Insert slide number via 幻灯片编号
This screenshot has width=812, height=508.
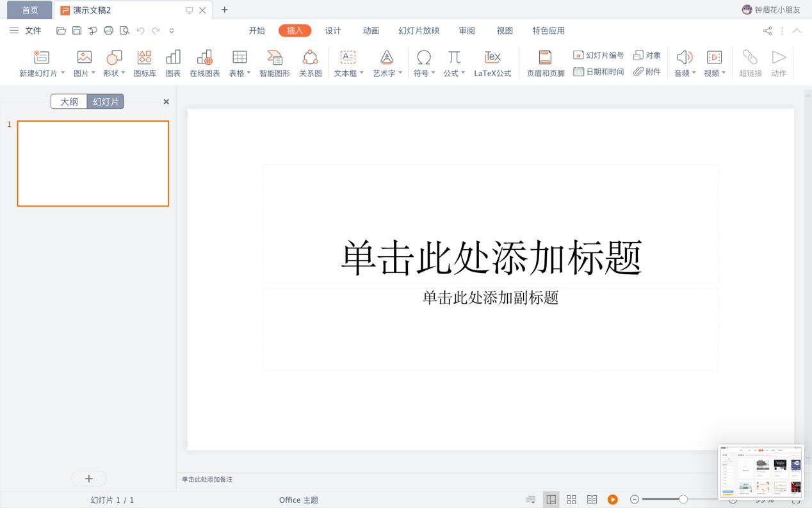599,55
